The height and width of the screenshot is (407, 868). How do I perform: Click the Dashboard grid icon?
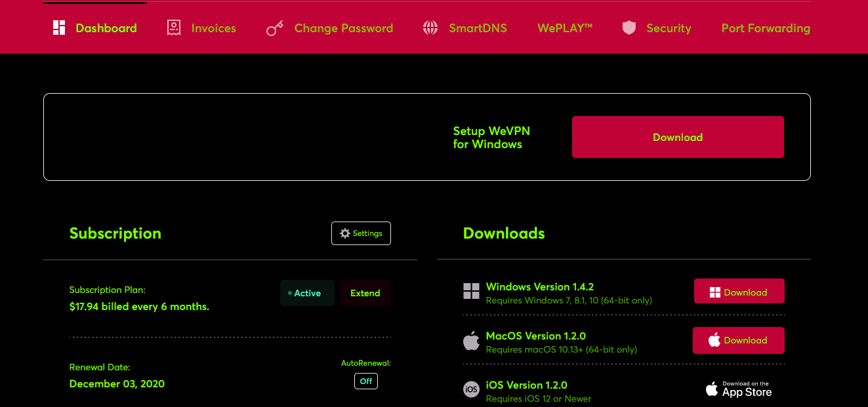(x=59, y=28)
